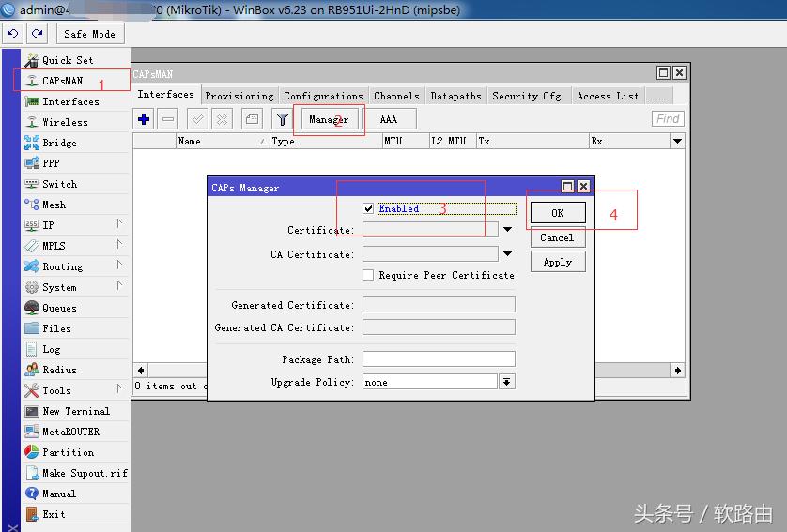Sort by Name column header
The width and height of the screenshot is (787, 532).
223,141
